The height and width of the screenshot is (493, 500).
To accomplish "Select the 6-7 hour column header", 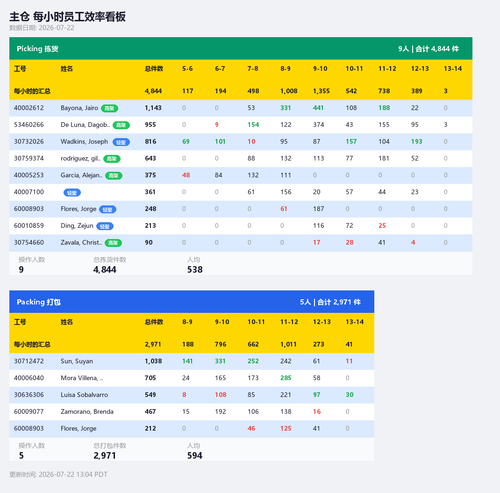I will click(220, 69).
